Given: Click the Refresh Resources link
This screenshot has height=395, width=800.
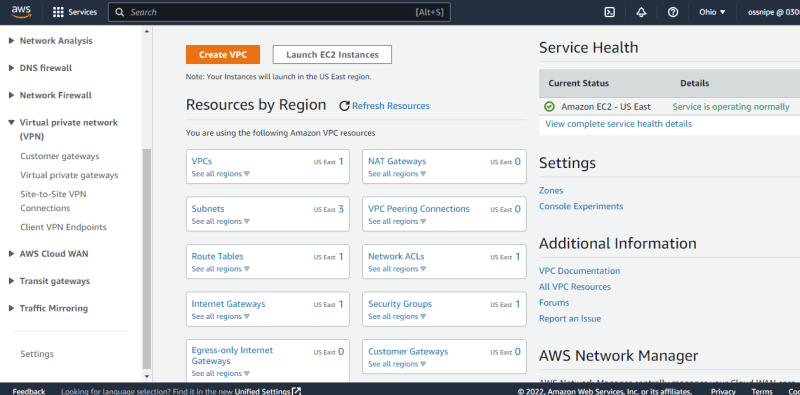Looking at the screenshot, I should click(x=391, y=106).
